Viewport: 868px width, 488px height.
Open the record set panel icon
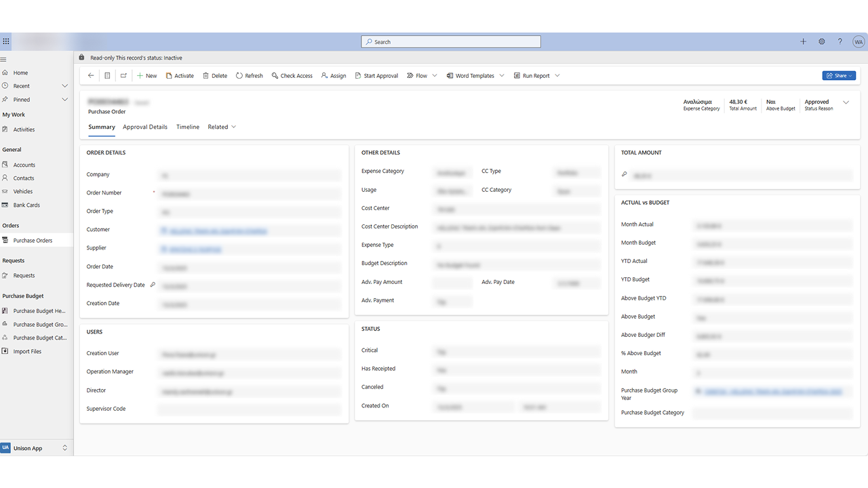107,76
